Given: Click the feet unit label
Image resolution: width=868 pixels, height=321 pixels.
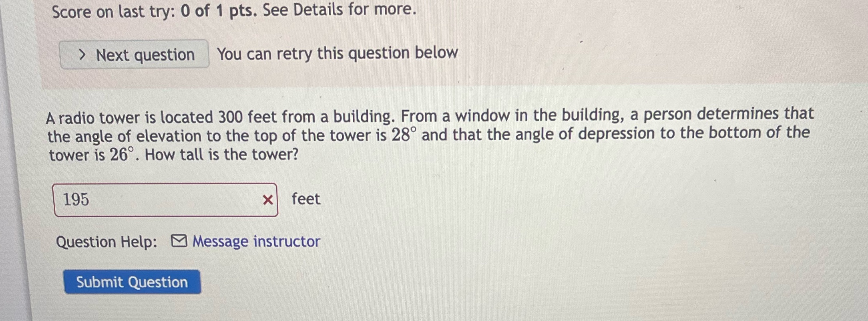Looking at the screenshot, I should pyautogui.click(x=306, y=199).
